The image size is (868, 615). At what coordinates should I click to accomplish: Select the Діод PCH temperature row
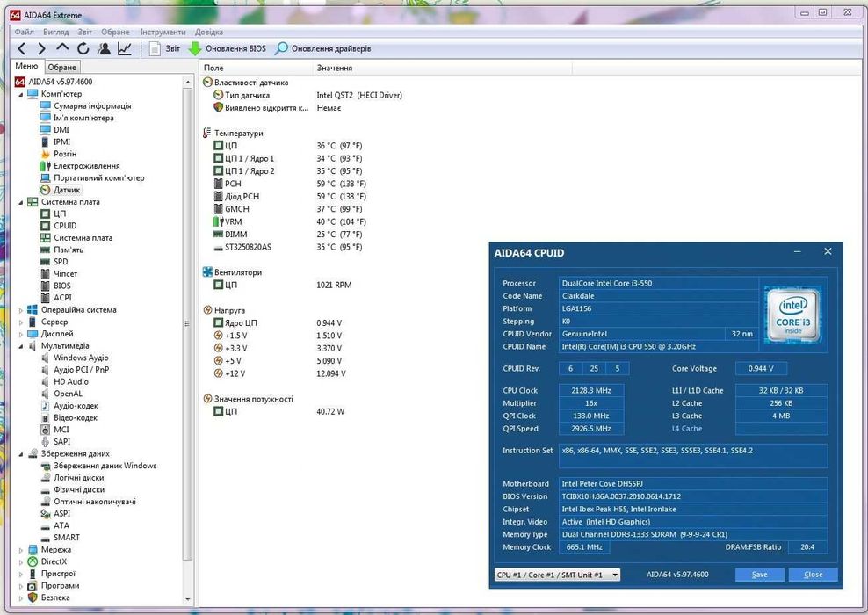tap(289, 197)
